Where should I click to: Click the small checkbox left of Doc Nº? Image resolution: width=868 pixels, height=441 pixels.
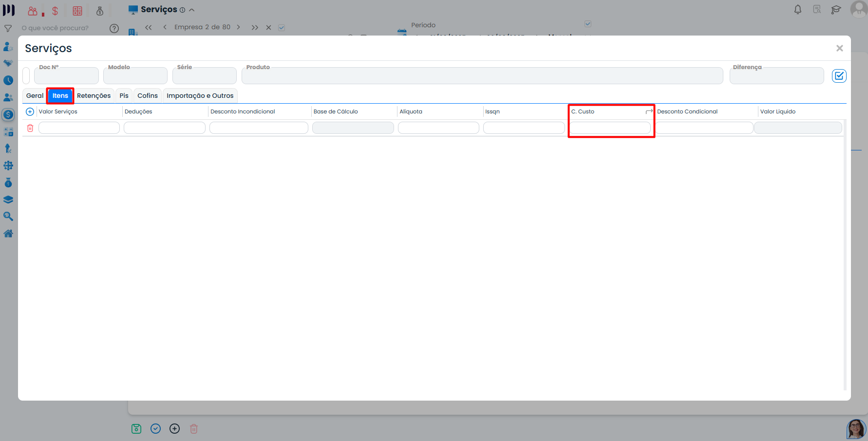tap(26, 76)
